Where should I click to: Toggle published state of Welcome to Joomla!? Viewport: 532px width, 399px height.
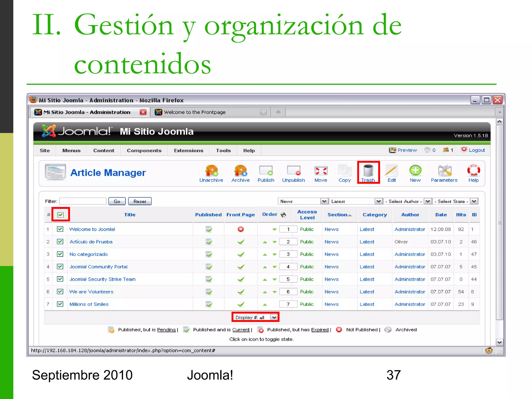pyautogui.click(x=209, y=229)
